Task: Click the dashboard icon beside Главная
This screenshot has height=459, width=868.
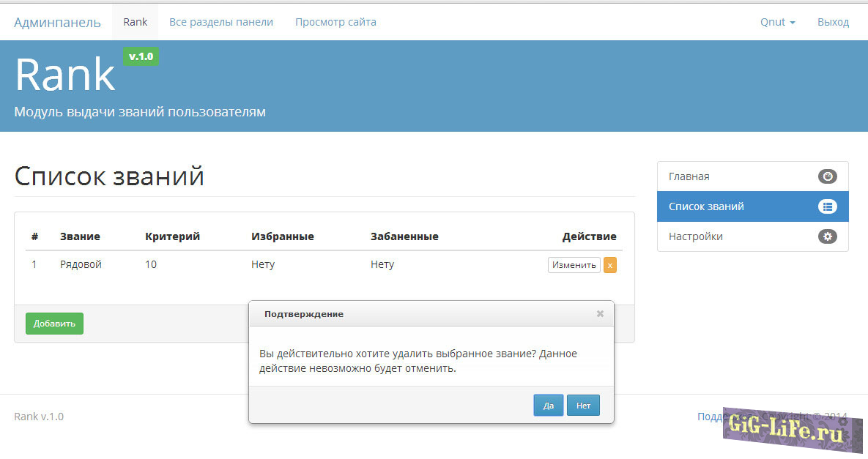Action: point(827,176)
